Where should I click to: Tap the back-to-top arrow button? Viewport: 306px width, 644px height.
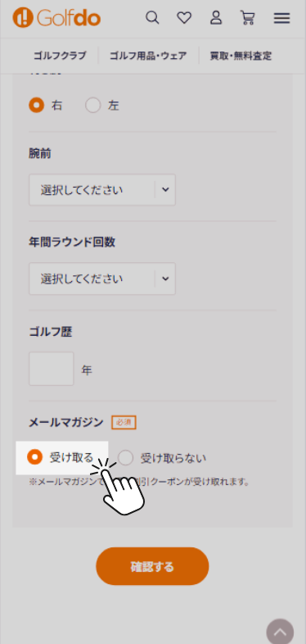280,632
